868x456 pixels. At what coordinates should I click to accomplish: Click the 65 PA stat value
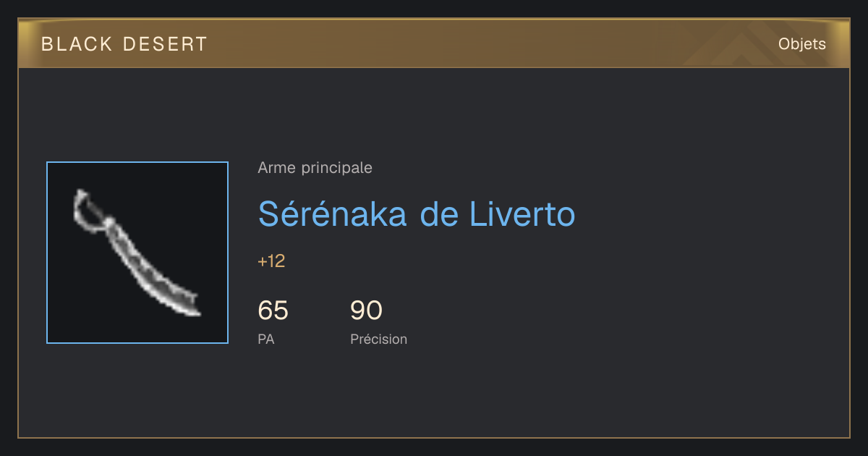pos(273,311)
